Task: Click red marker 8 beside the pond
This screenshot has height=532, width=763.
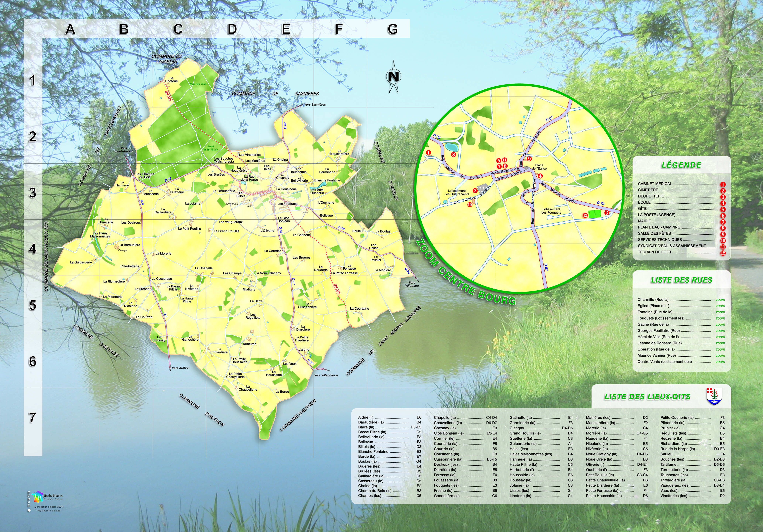Action: [x=453, y=154]
